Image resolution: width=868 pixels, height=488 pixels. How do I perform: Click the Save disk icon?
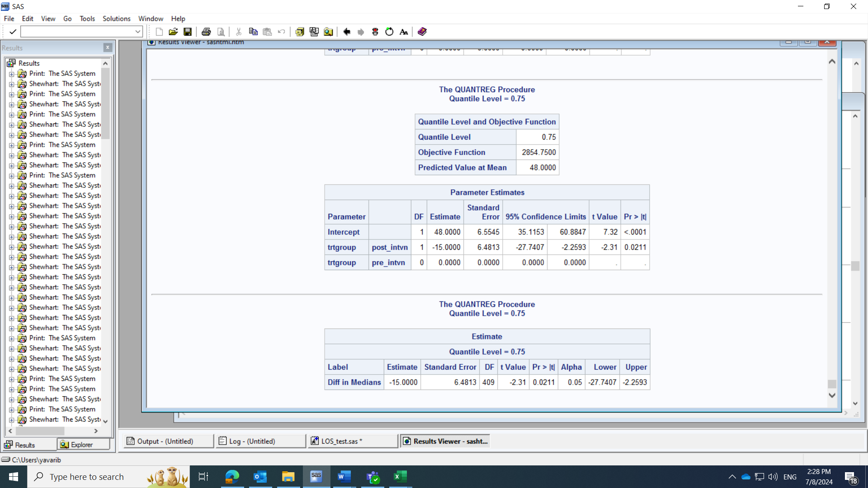click(x=187, y=32)
